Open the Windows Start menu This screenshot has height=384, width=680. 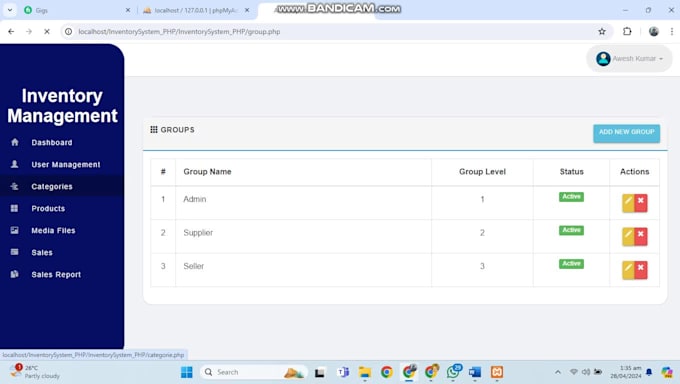click(x=187, y=372)
